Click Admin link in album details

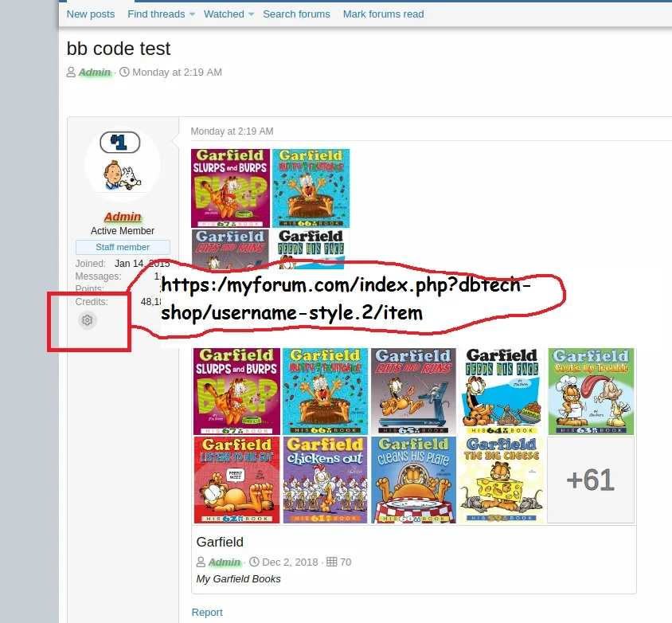[x=225, y=562]
